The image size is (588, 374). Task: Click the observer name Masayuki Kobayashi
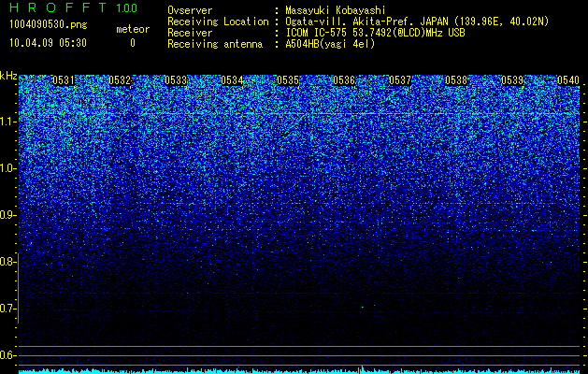tap(336, 10)
